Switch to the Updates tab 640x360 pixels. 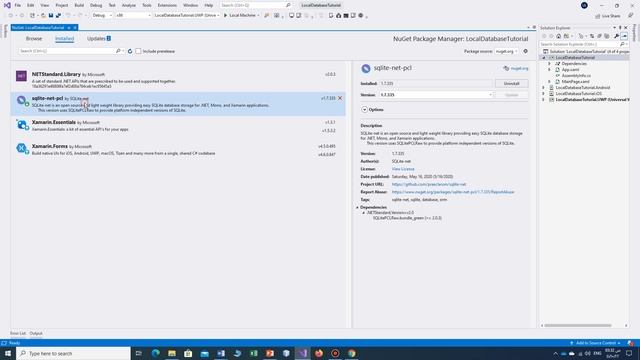(99, 38)
